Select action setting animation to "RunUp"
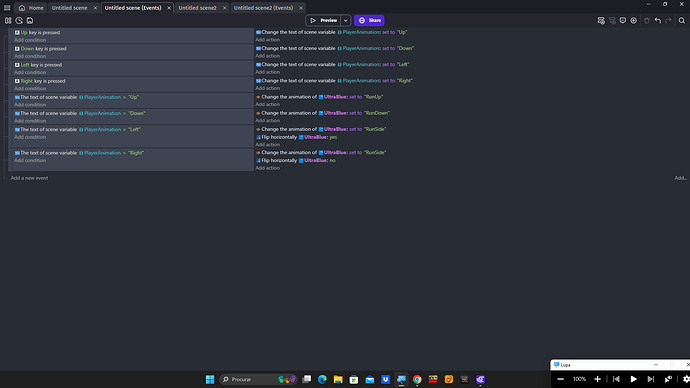The image size is (690, 388). pos(320,97)
